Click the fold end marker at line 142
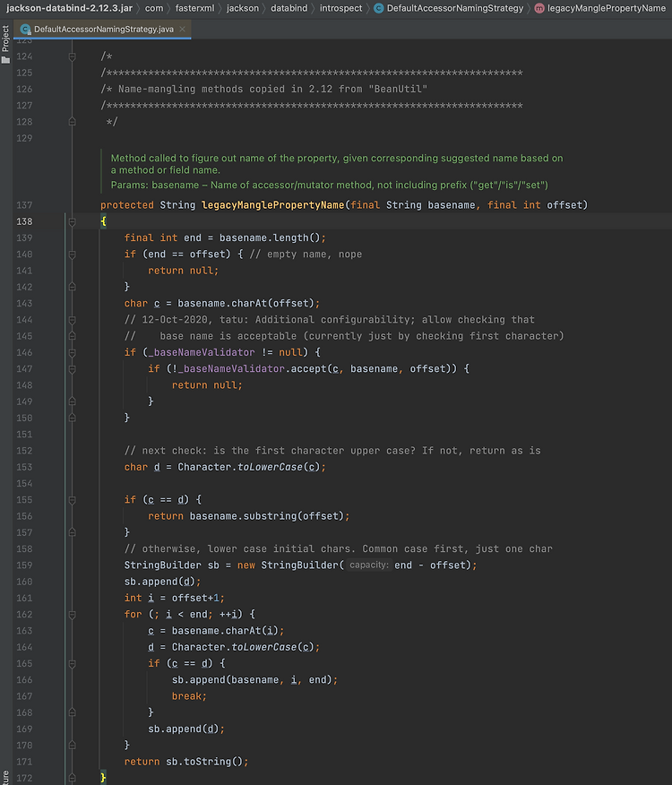Screen dimensions: 672x785 72,287
